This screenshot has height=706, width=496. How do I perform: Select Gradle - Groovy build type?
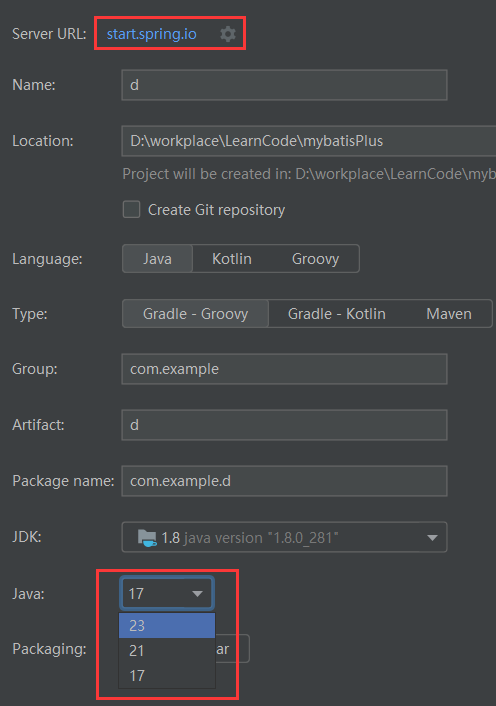pyautogui.click(x=195, y=314)
